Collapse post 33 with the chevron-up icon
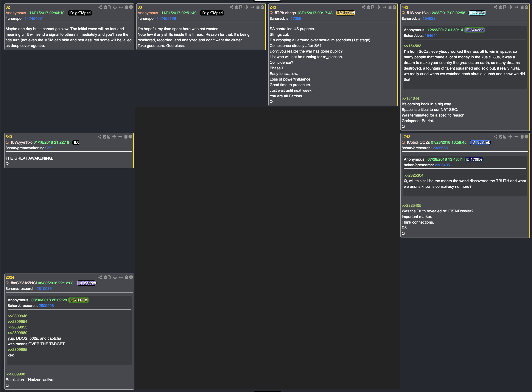The width and height of the screenshot is (532, 392). 262,7
